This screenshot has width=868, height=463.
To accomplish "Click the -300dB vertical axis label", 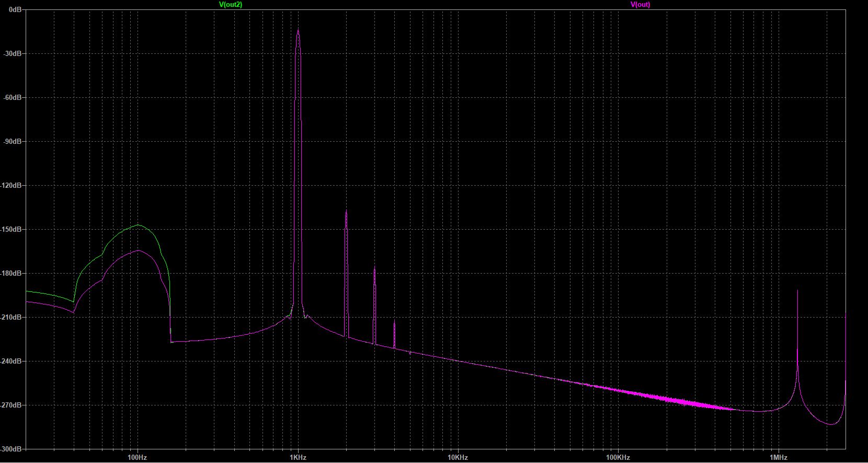I will (x=12, y=449).
